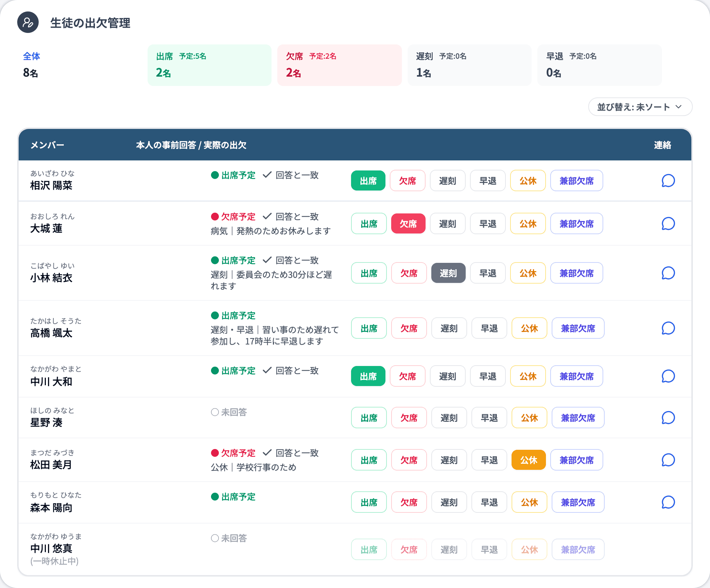Image resolution: width=710 pixels, height=588 pixels.
Task: Click the student attendance header icon
Action: click(28, 22)
